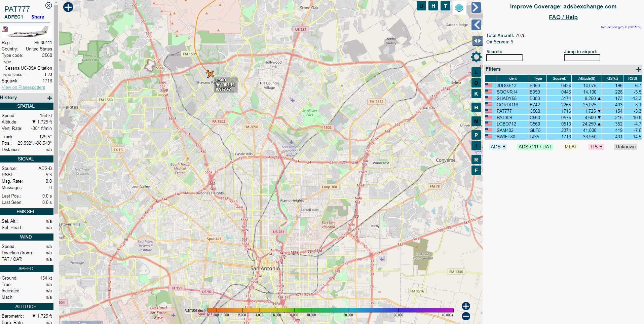The width and height of the screenshot is (644, 324).
Task: Click the Unknown legend label
Action: [626, 147]
